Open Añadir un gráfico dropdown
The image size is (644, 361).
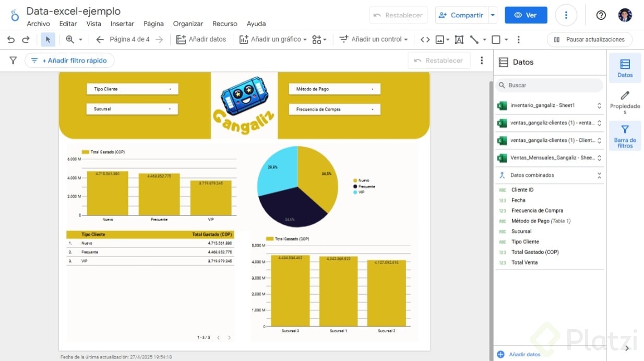click(x=273, y=40)
